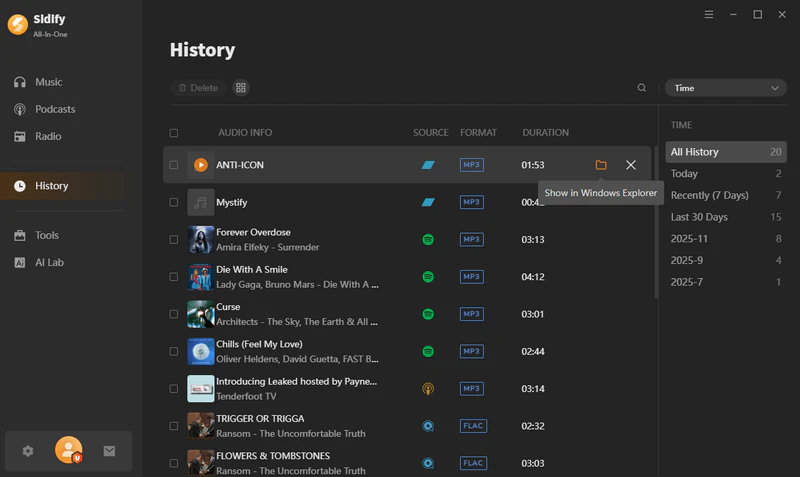
Task: Check the Curse row checkbox
Action: pyautogui.click(x=173, y=314)
